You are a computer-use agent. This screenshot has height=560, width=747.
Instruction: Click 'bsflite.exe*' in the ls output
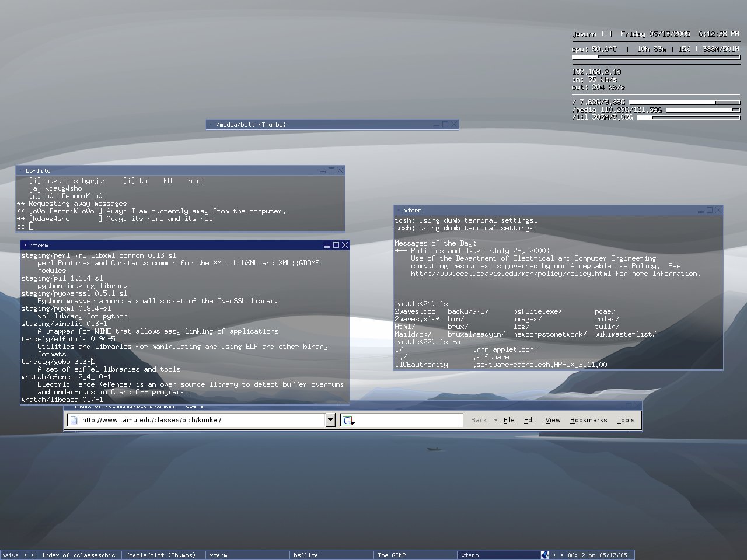coord(537,311)
